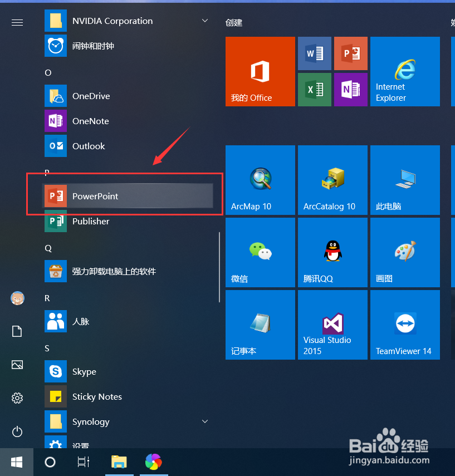
Task: Jump to letter O section header
Action: pos(48,72)
